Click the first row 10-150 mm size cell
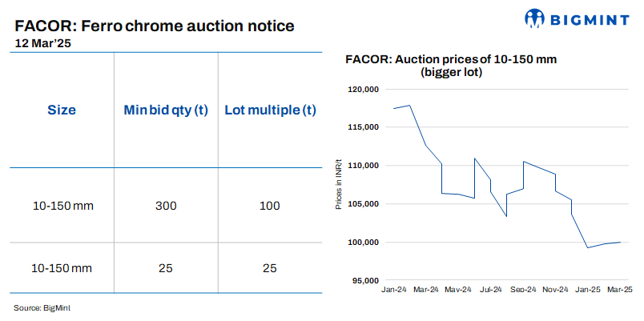 [63, 206]
